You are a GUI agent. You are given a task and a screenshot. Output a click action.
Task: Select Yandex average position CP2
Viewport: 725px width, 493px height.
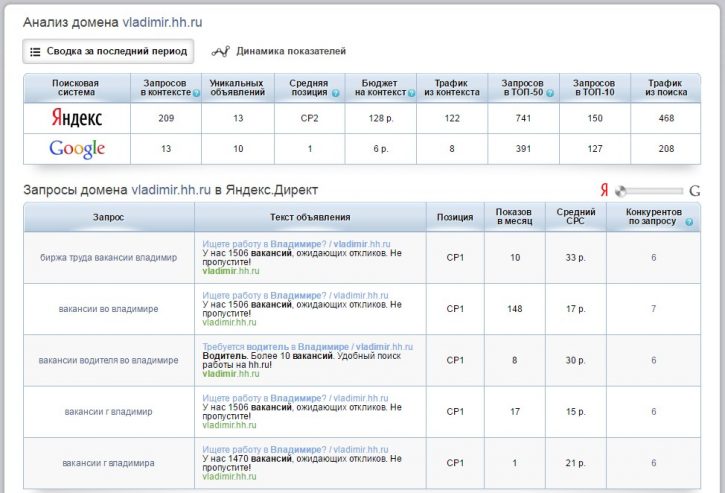click(x=309, y=118)
